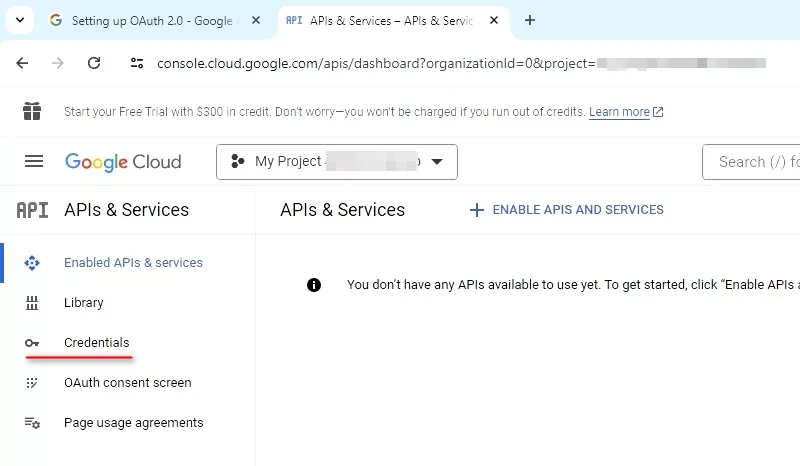Close the Setting up OAuth 2.0 tab
This screenshot has width=800, height=466.
pos(256,20)
